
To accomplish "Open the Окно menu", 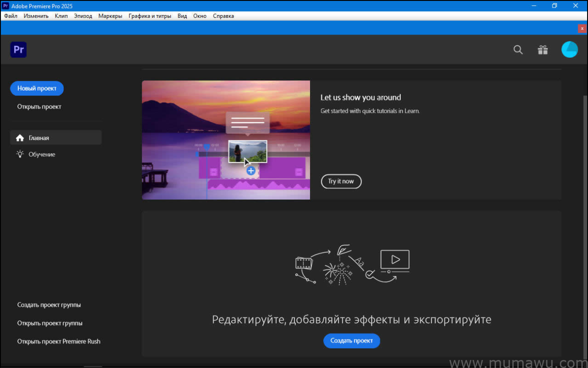I will click(x=200, y=16).
